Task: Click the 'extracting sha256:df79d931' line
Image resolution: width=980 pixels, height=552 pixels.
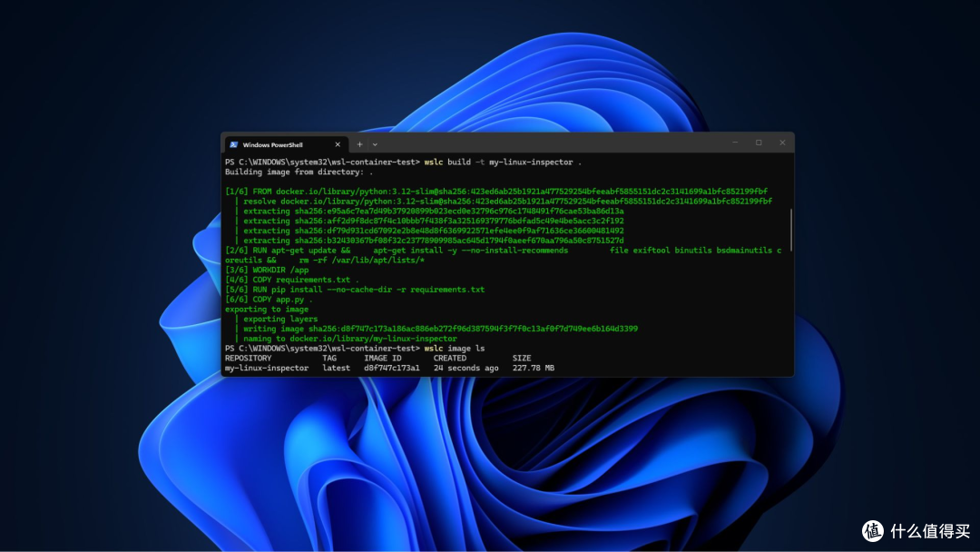Action: click(x=433, y=231)
